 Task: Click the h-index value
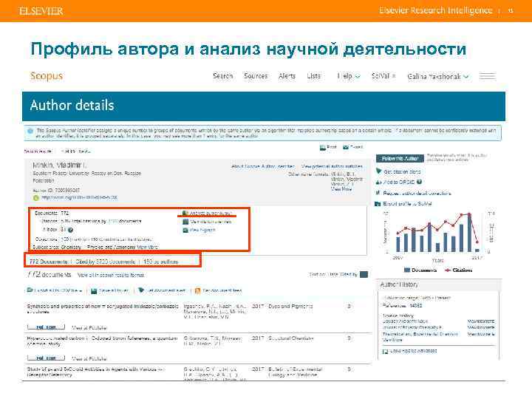click(63, 230)
